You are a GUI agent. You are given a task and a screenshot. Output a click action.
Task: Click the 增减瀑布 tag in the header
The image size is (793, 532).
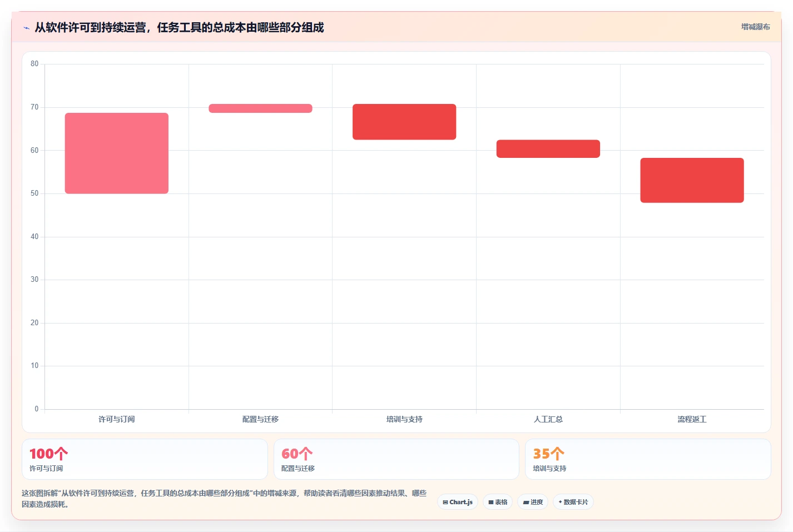[755, 27]
